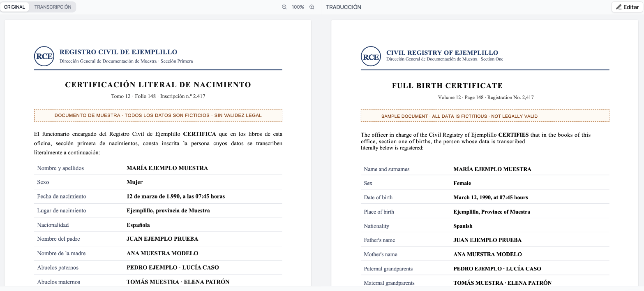Click the 'Paternal grandparents' label

click(388, 269)
